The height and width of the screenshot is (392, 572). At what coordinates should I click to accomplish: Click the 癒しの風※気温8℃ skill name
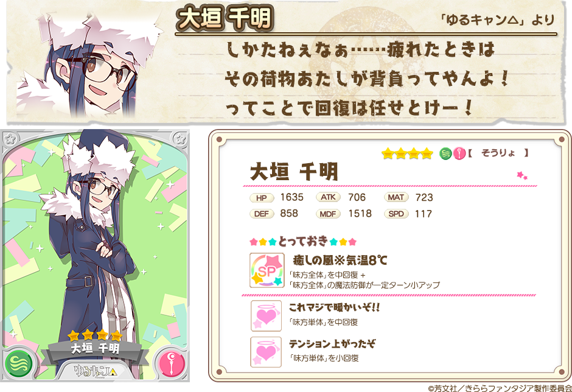pyautogui.click(x=340, y=261)
